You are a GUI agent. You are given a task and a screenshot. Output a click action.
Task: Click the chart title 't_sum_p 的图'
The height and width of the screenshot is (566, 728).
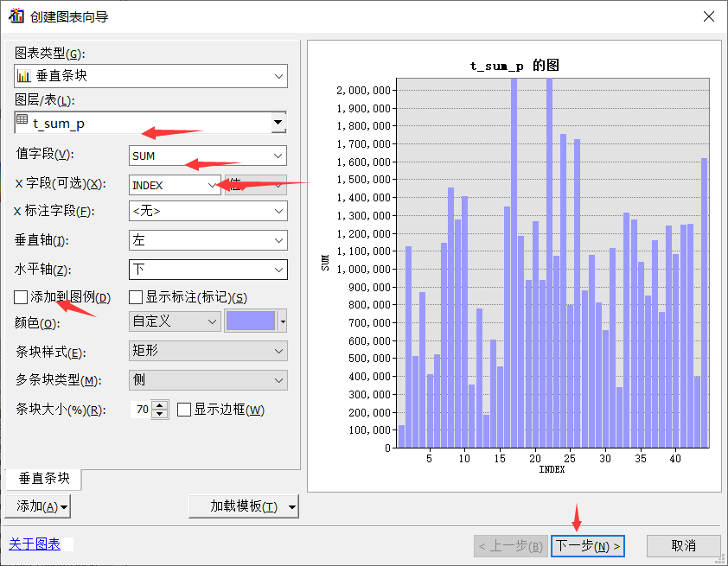pos(514,66)
